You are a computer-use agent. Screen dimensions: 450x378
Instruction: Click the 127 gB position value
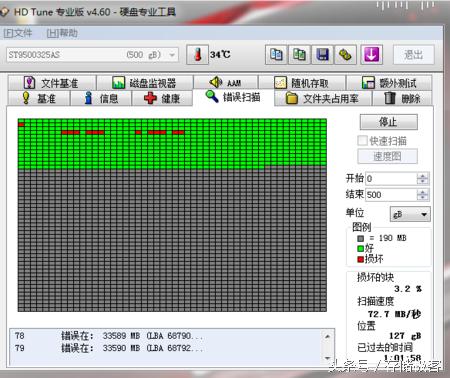(405, 336)
